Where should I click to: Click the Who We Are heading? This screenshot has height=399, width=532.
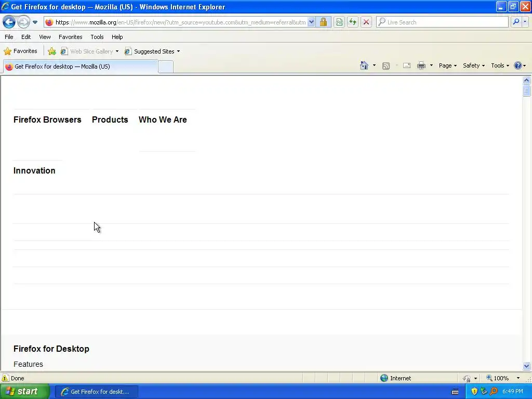(x=163, y=120)
